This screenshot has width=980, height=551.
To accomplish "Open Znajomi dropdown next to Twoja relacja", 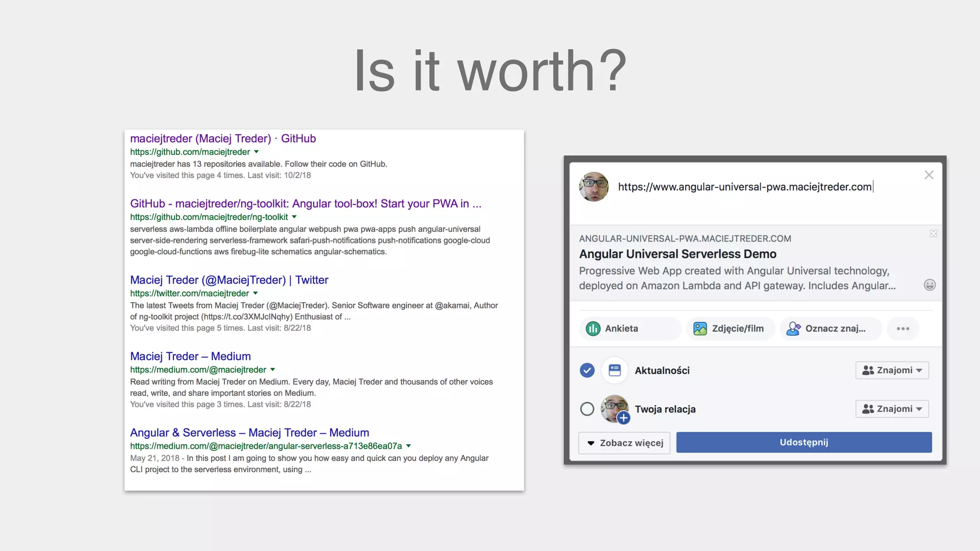I will point(892,409).
